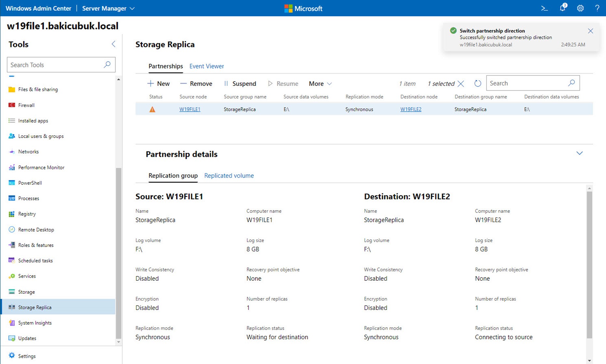Collapse the Tools sidebar panel
This screenshot has width=606, height=364.
pyautogui.click(x=113, y=44)
